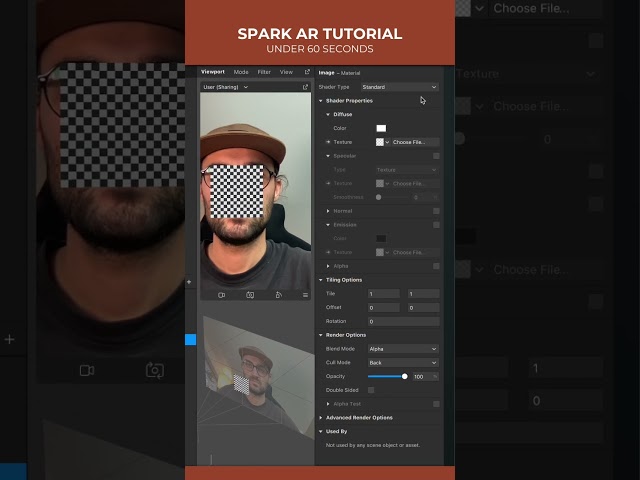
Task: Open the User (Sharing) dropdown
Action: (226, 87)
